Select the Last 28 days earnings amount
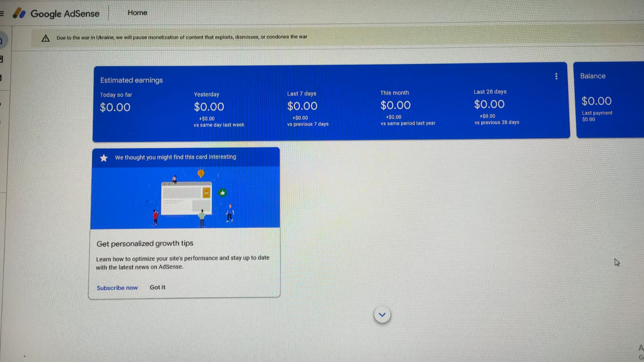 (x=489, y=104)
